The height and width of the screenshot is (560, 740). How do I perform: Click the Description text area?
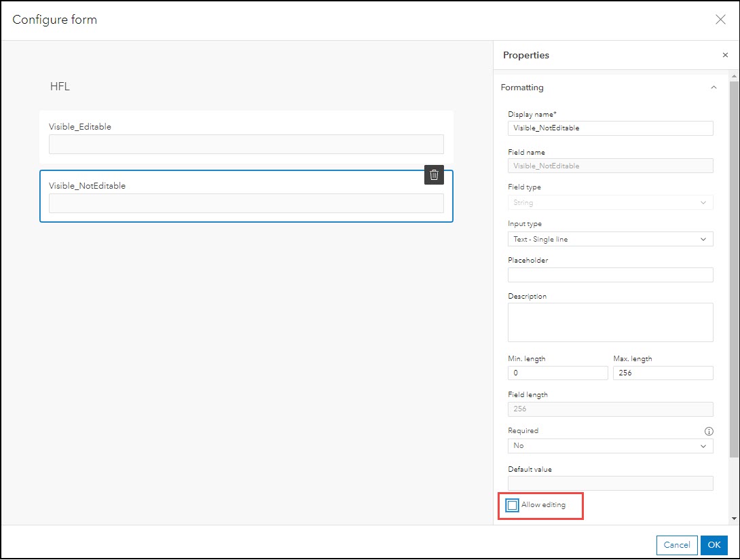coord(610,322)
